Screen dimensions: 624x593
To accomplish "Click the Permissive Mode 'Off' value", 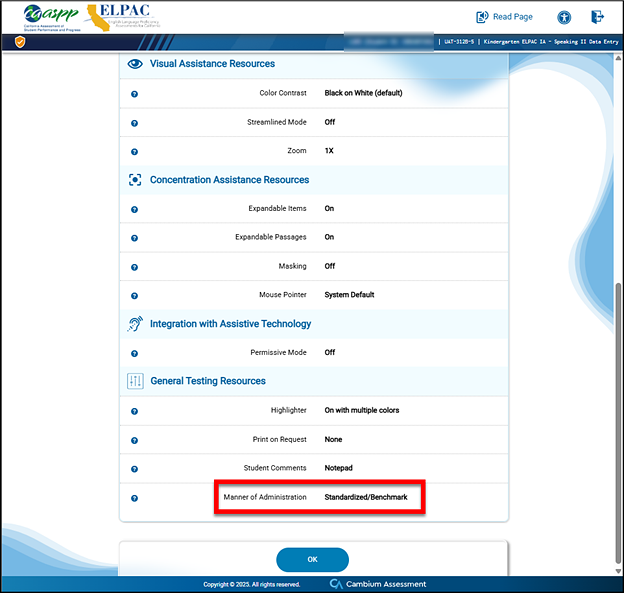I will [x=330, y=352].
